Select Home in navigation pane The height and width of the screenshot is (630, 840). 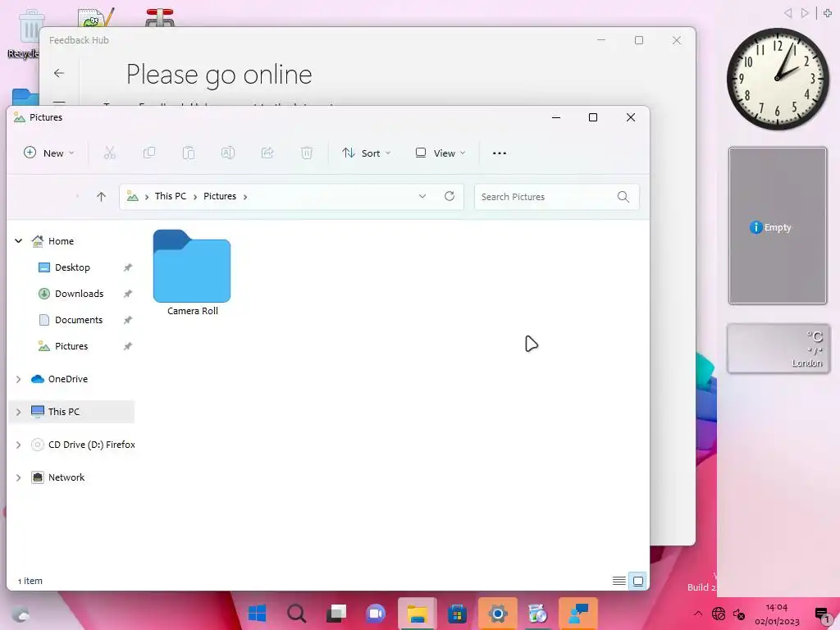61,241
